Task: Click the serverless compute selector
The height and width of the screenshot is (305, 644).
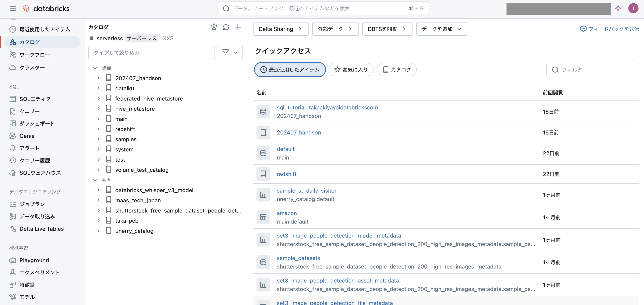Action: [131, 38]
